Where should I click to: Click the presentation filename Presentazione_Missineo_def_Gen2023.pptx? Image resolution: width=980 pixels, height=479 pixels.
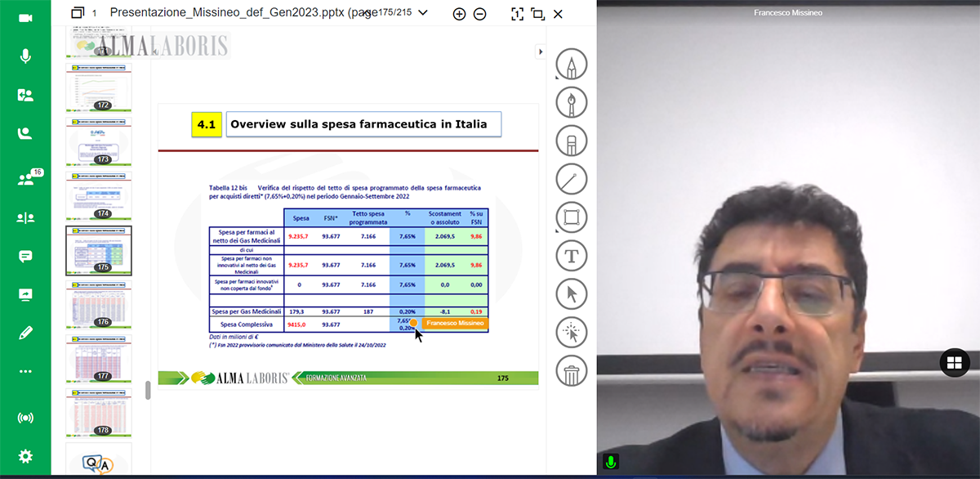pos(227,13)
